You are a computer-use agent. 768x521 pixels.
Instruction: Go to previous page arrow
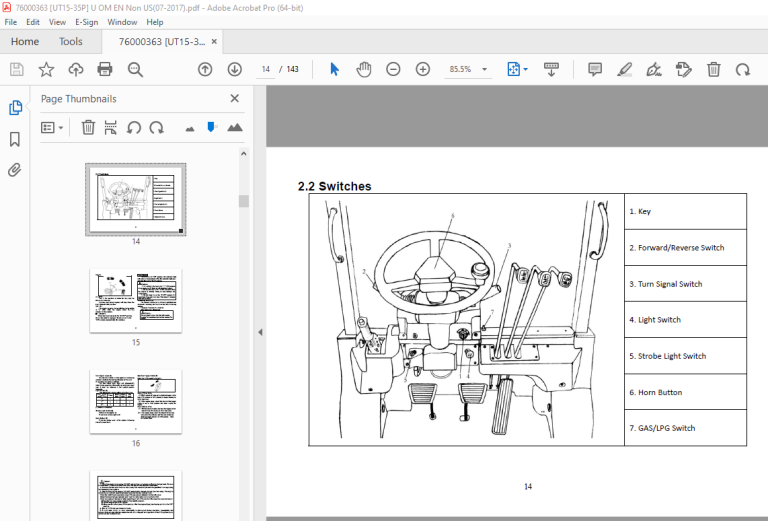205,70
